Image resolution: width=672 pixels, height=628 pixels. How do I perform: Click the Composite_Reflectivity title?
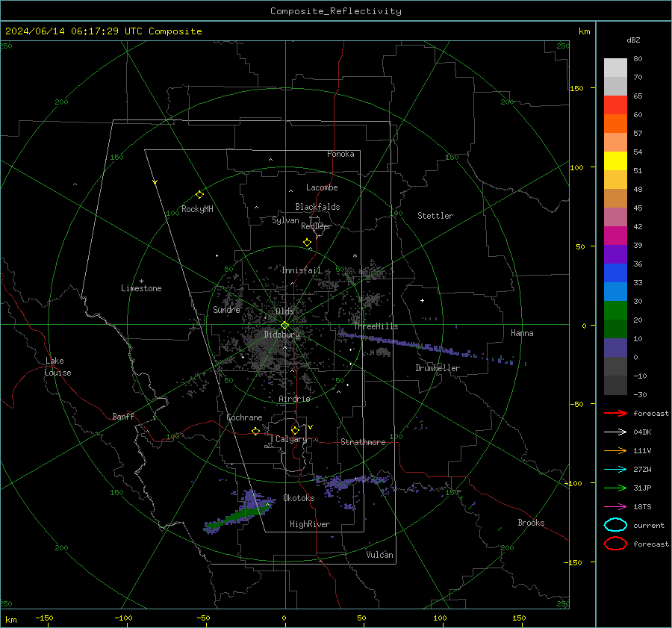(335, 11)
